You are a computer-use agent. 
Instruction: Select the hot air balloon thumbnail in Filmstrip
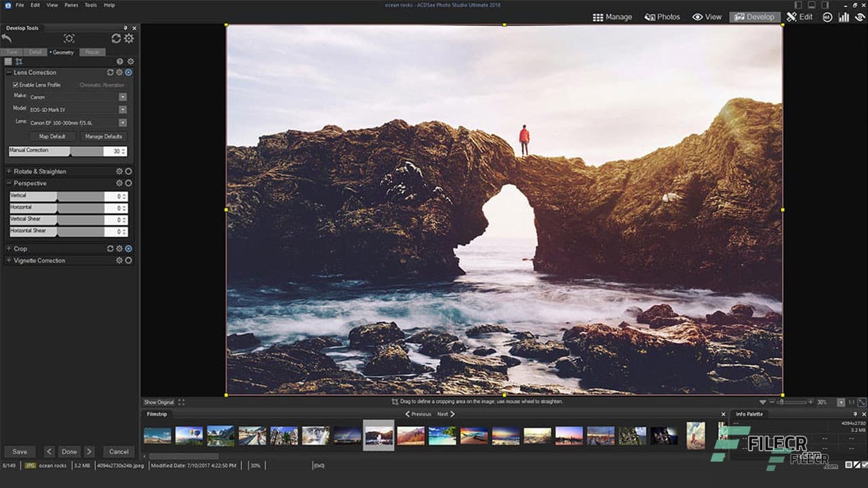190,435
